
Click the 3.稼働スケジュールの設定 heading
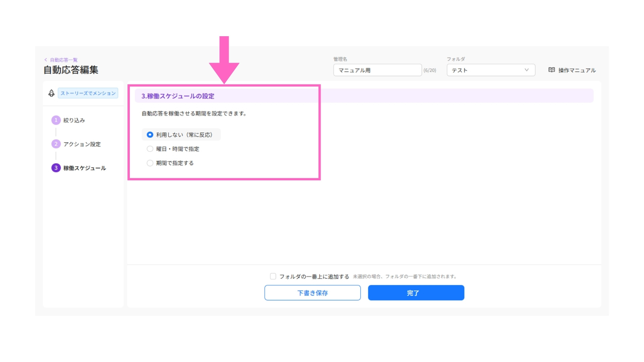[x=178, y=96]
